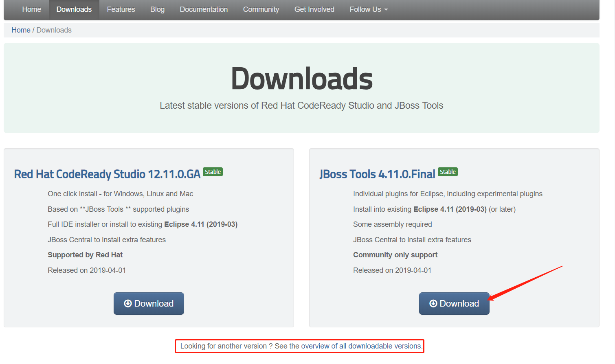Select the Downloads navigation tab
615x364 pixels.
[74, 9]
